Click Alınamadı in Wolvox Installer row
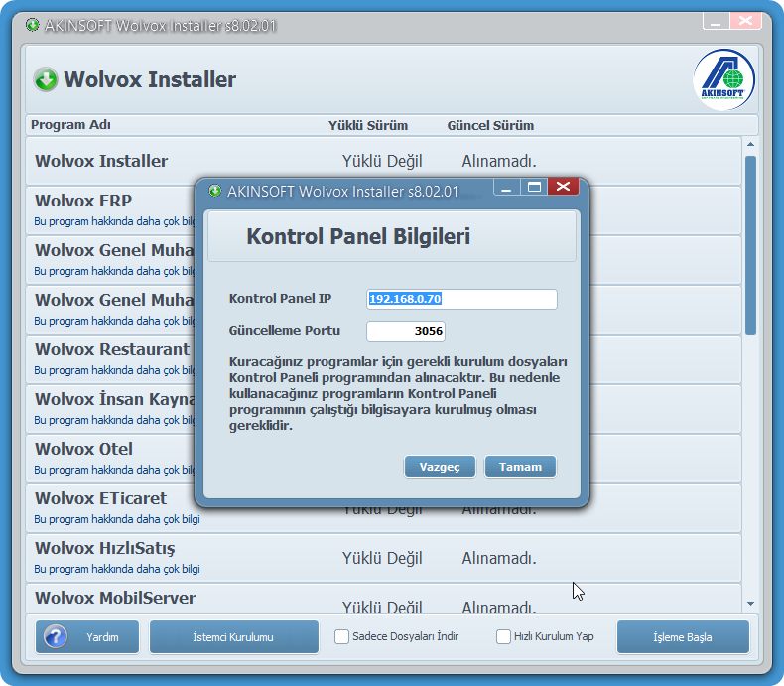Screen dimensions: 784x686 click(x=498, y=162)
